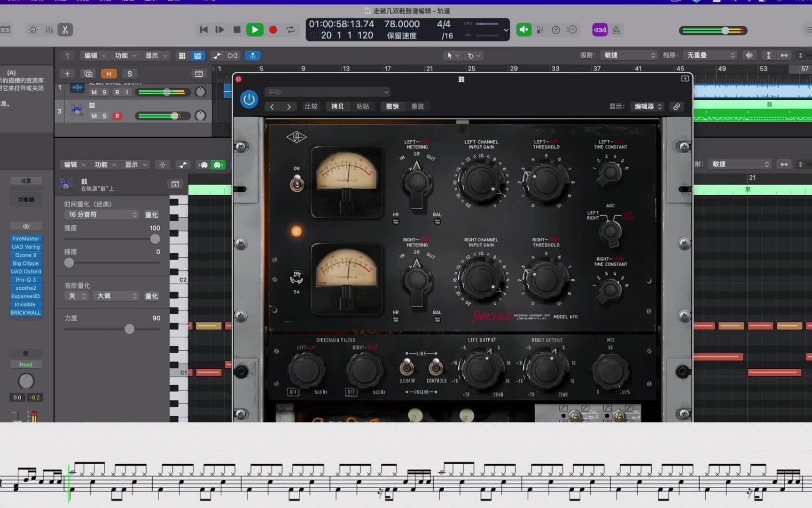Image resolution: width=812 pixels, height=508 pixels.
Task: Click 撤销 undo button in plugin header
Action: 392,106
